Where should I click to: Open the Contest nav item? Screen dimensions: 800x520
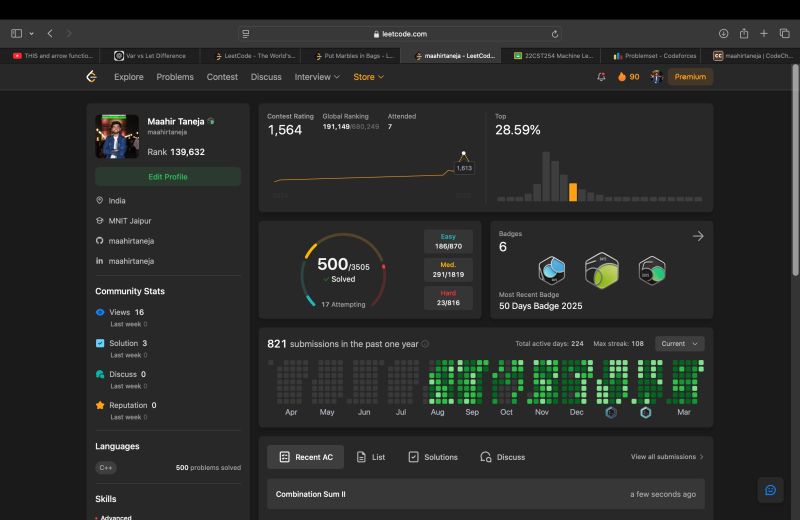click(x=222, y=77)
